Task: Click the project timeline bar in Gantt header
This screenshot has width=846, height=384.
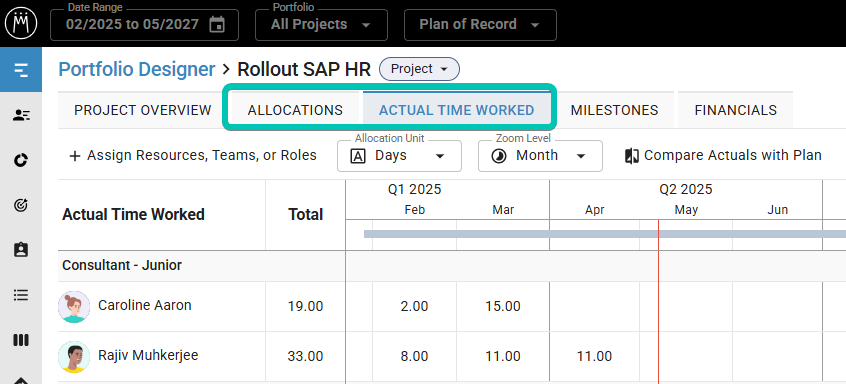Action: click(x=605, y=234)
